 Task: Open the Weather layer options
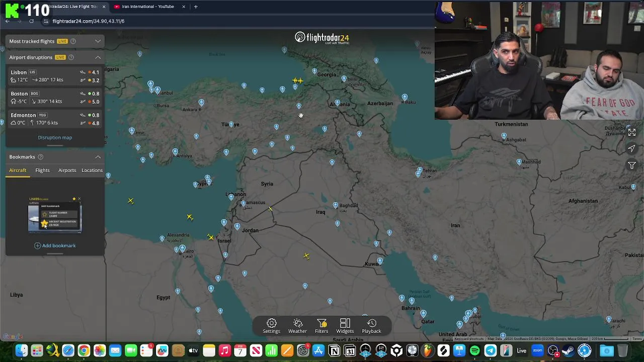tap(297, 326)
